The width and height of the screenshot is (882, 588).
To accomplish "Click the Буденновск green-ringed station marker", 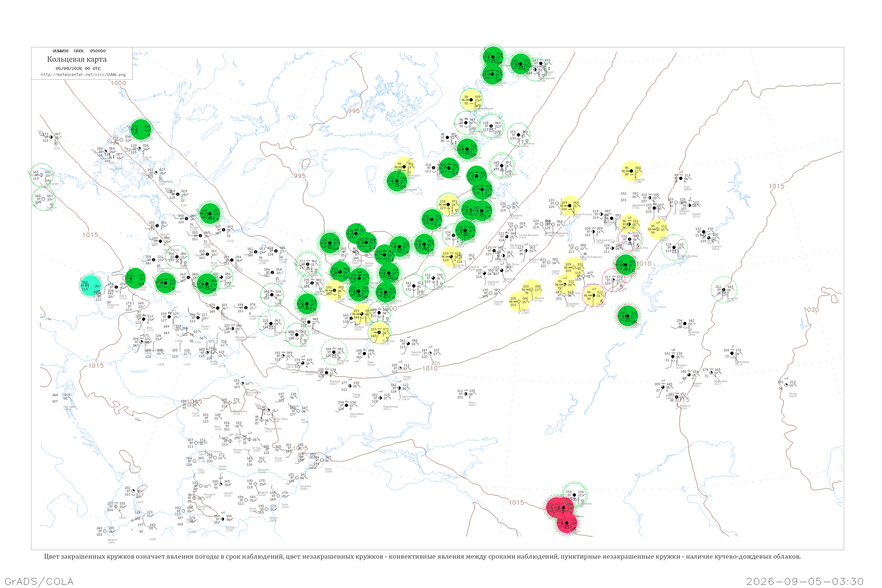I will tap(574, 495).
